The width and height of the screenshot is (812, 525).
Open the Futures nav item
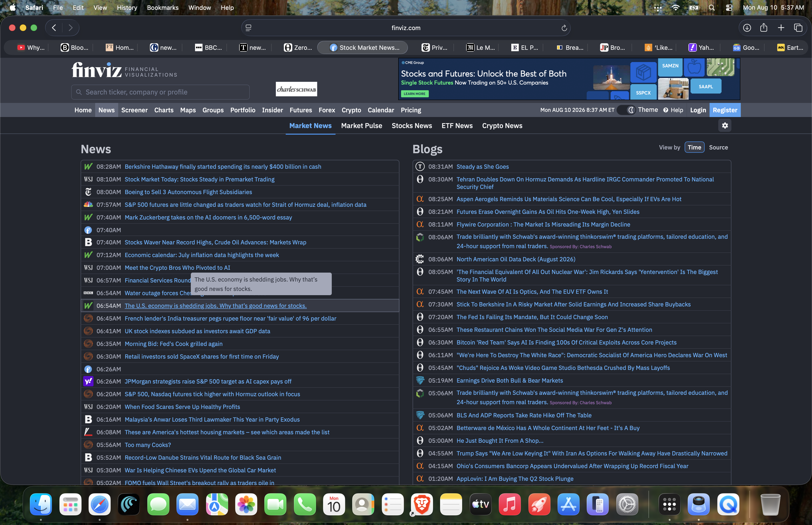coord(300,110)
